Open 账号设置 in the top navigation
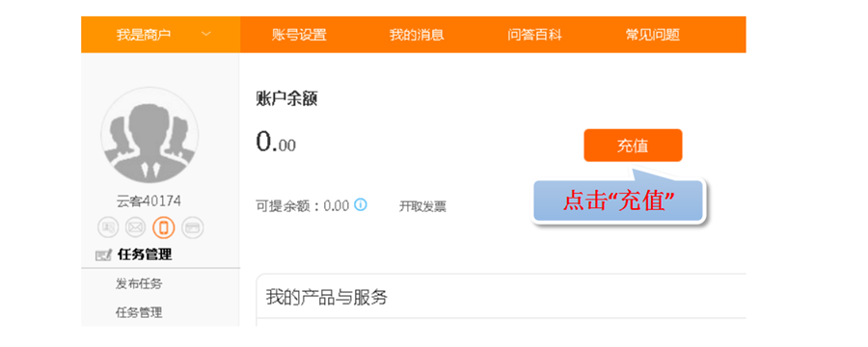The width and height of the screenshot is (868, 347). coord(299,35)
